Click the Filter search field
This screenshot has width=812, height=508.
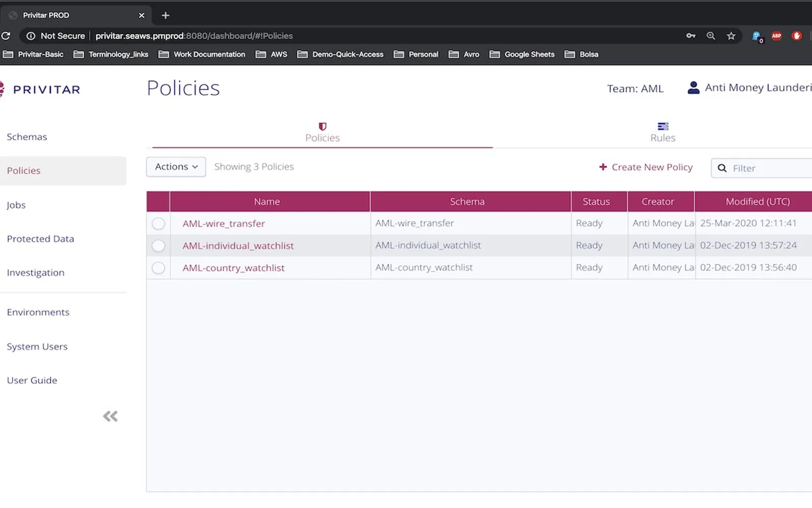(x=762, y=168)
